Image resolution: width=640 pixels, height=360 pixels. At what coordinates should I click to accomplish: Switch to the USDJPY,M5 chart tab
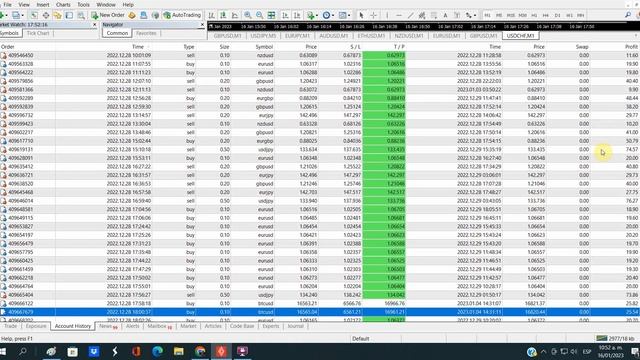tap(263, 36)
